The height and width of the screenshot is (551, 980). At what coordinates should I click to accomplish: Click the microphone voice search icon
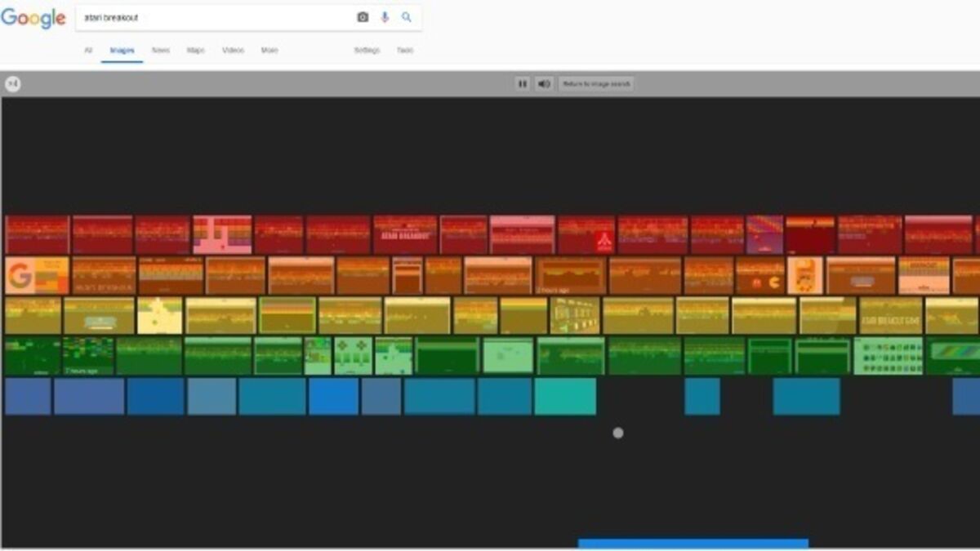pyautogui.click(x=385, y=17)
